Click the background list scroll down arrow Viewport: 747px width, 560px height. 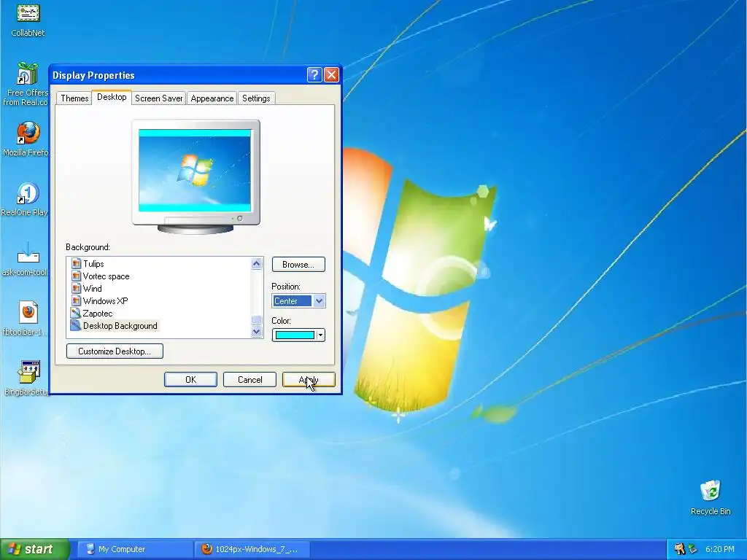[256, 332]
